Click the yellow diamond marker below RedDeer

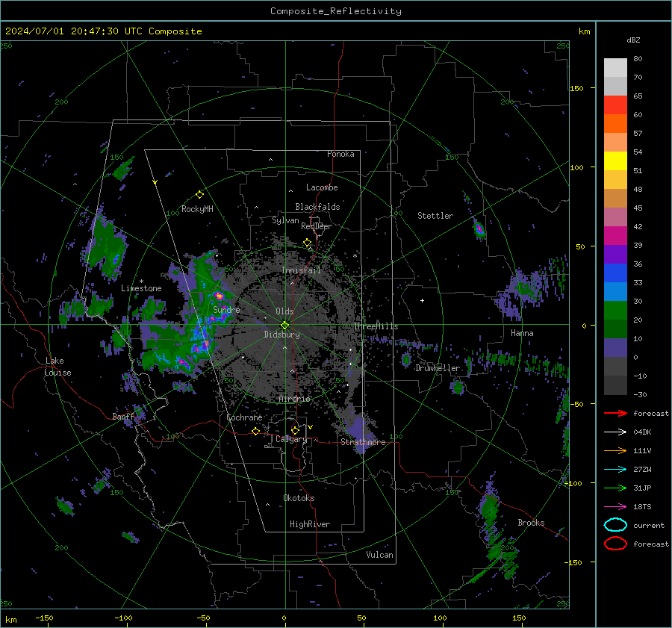tap(307, 243)
